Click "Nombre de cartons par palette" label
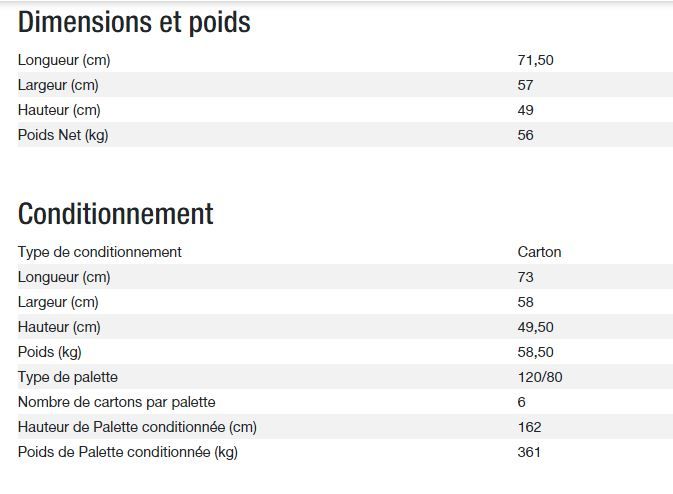 click(x=117, y=402)
